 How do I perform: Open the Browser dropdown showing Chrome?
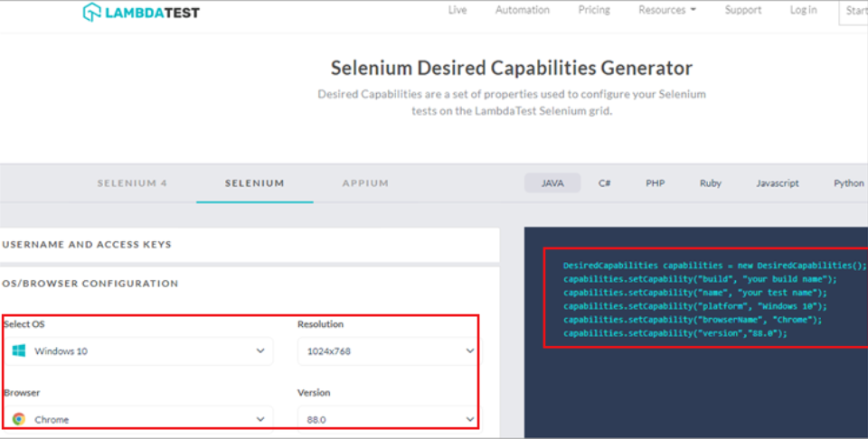(138, 419)
